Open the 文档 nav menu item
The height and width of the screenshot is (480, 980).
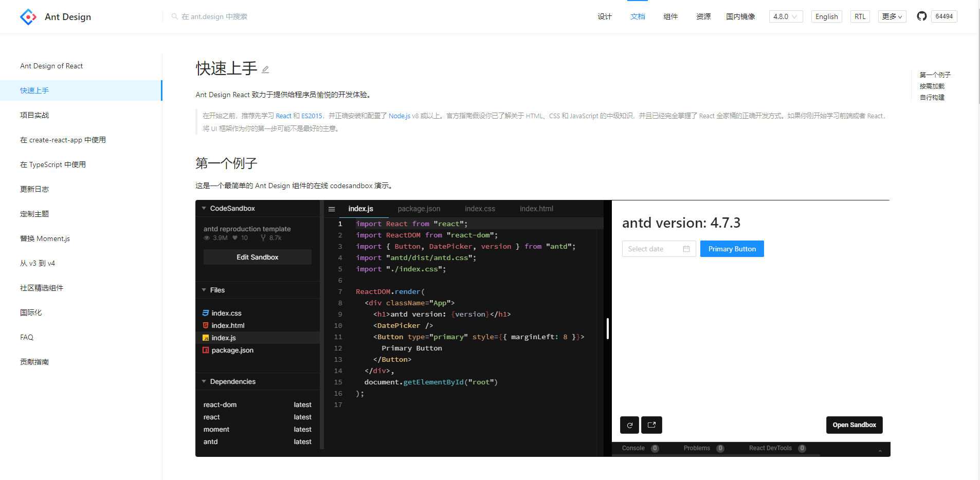[638, 16]
